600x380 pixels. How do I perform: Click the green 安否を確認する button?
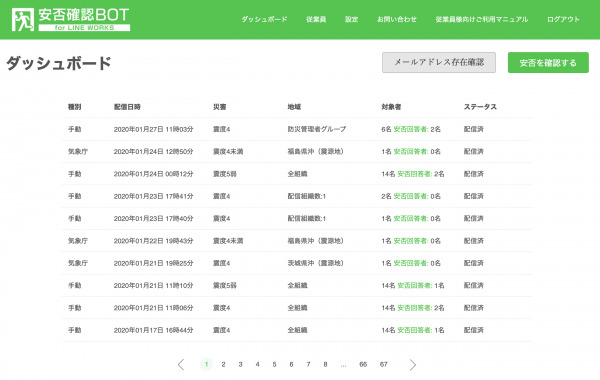(548, 62)
